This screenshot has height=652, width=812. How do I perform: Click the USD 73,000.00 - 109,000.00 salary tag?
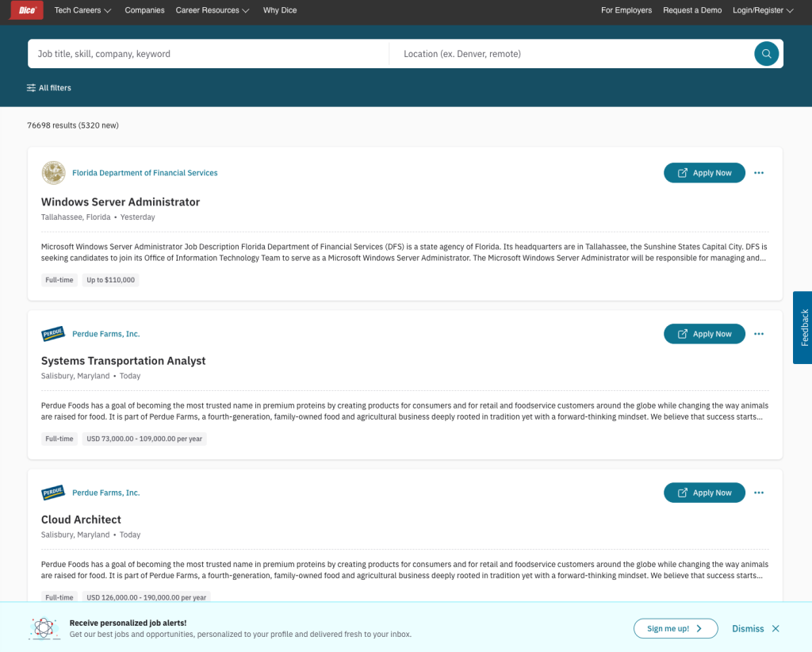pyautogui.click(x=144, y=439)
